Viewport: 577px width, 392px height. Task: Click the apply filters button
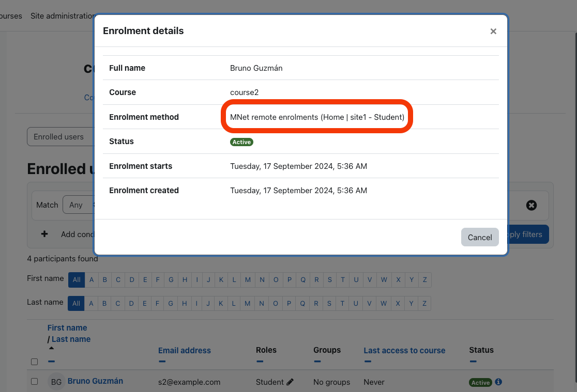(528, 234)
